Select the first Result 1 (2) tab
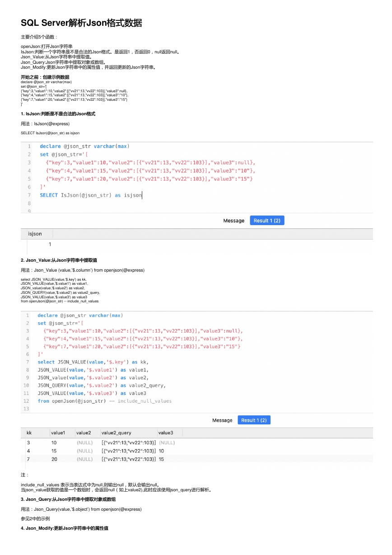 [267, 221]
